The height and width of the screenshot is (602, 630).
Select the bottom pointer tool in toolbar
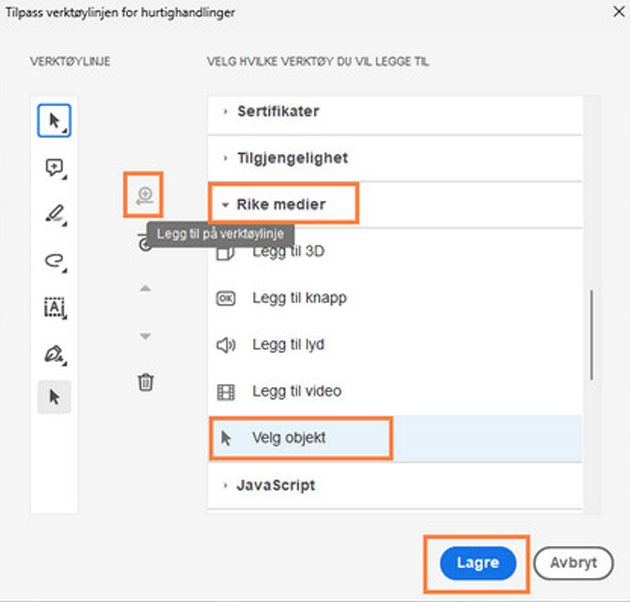(x=54, y=397)
